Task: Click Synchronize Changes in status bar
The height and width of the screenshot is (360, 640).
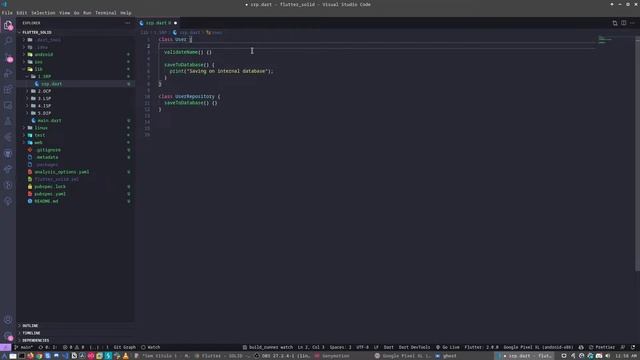Action: [47, 347]
